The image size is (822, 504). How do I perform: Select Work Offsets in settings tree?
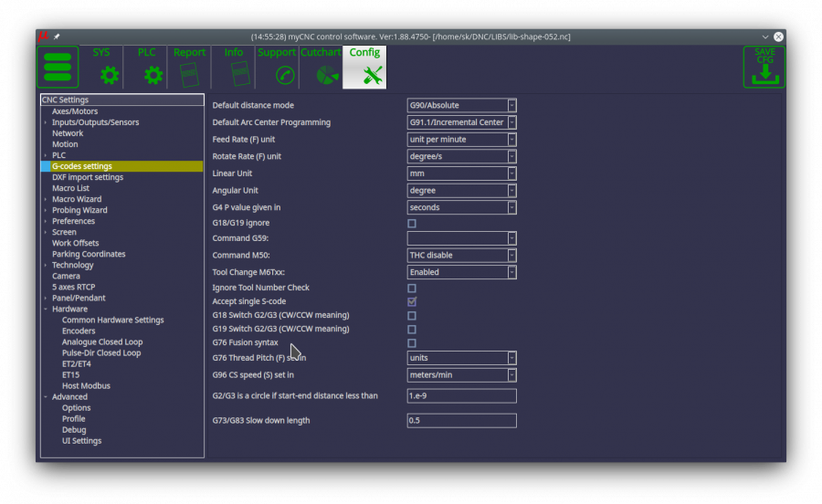76,243
